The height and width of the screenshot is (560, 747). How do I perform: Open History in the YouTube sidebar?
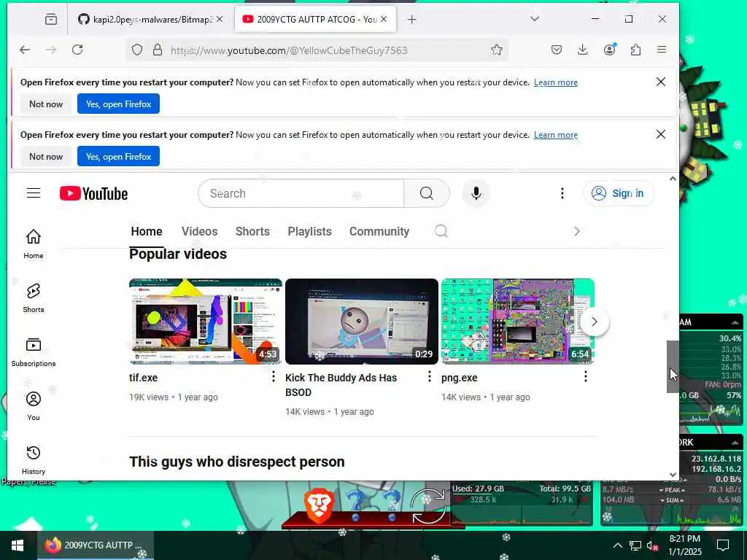pyautogui.click(x=34, y=460)
